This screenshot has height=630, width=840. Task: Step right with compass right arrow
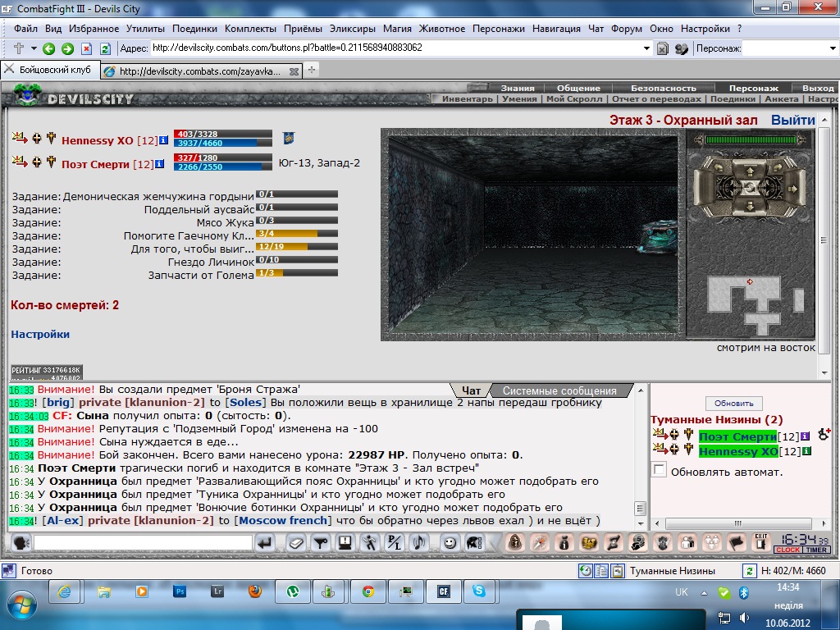(793, 189)
